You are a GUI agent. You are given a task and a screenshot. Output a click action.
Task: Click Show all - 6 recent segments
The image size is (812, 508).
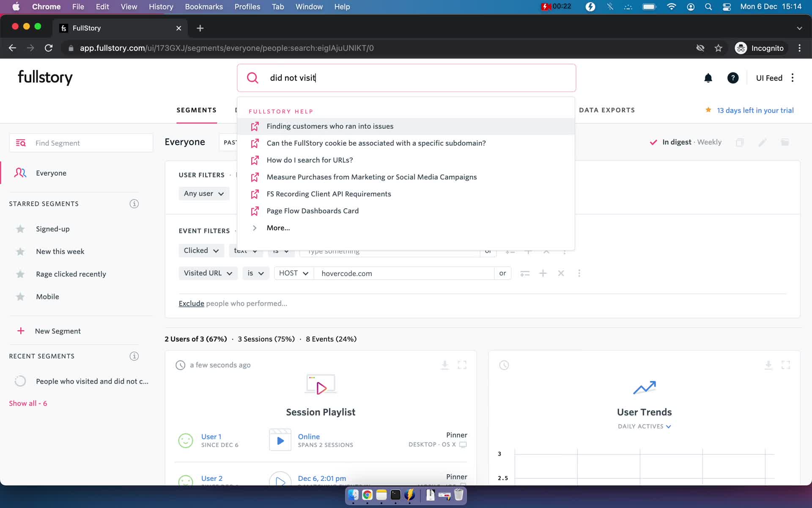(x=28, y=403)
